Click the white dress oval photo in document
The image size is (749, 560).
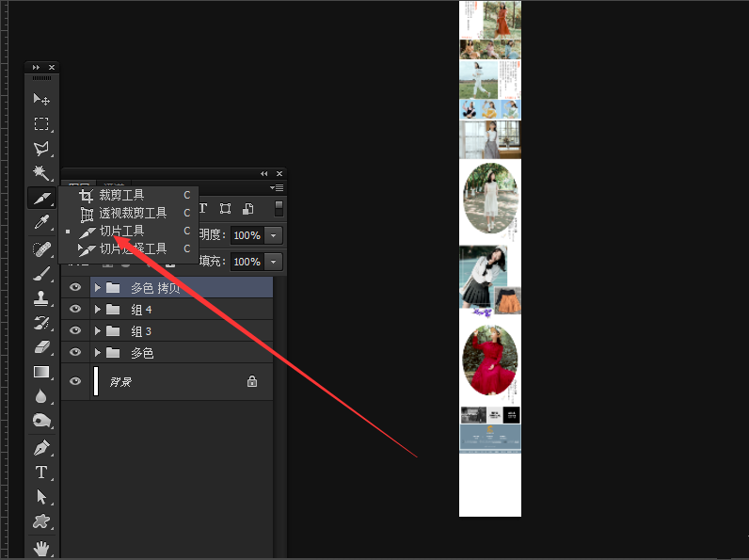click(491, 198)
